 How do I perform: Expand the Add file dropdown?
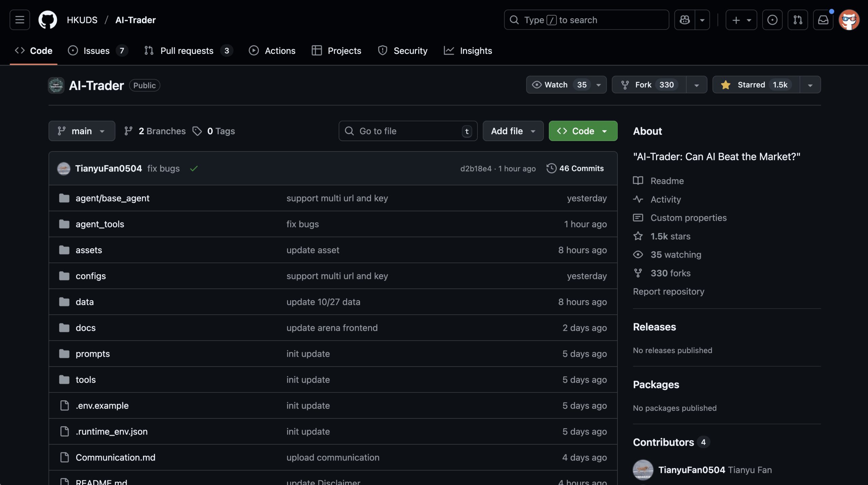(x=513, y=131)
